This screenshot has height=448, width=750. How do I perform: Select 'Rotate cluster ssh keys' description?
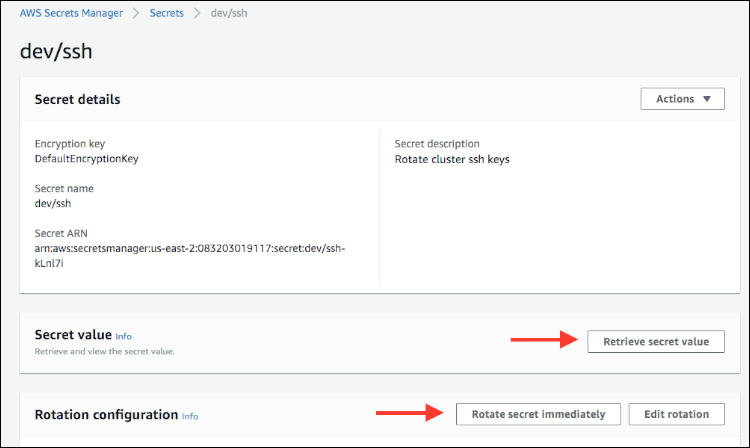(452, 159)
